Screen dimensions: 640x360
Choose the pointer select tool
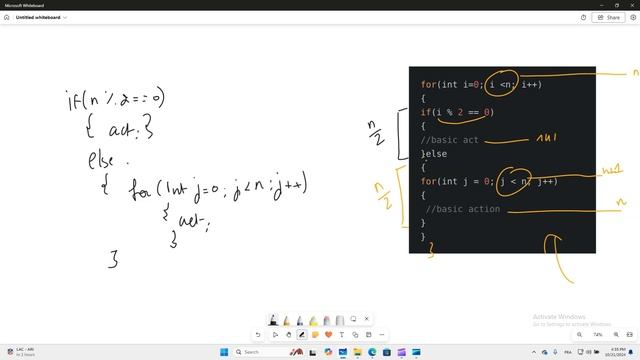(275, 335)
